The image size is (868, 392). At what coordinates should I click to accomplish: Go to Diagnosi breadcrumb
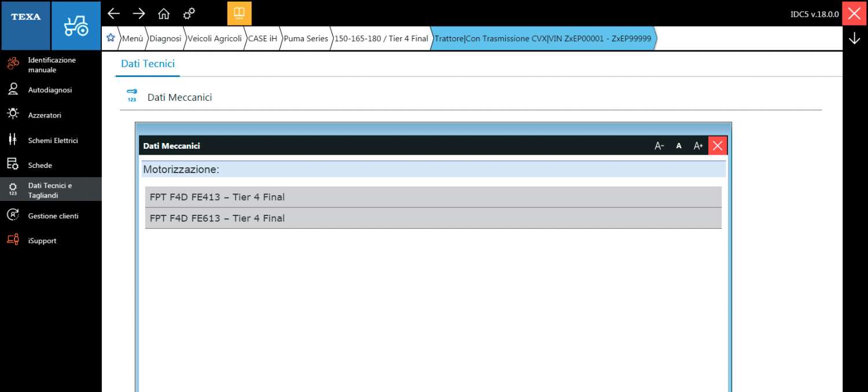pos(165,38)
